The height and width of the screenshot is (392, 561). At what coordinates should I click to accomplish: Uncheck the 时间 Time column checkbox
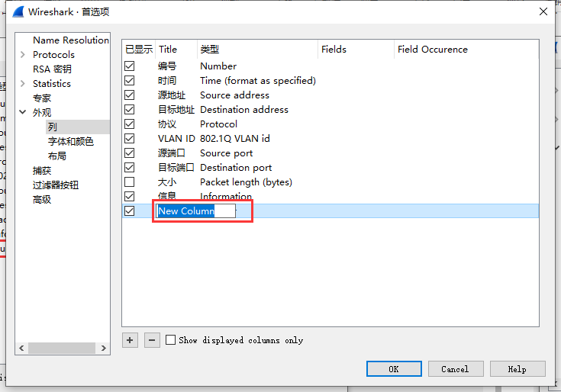(130, 80)
